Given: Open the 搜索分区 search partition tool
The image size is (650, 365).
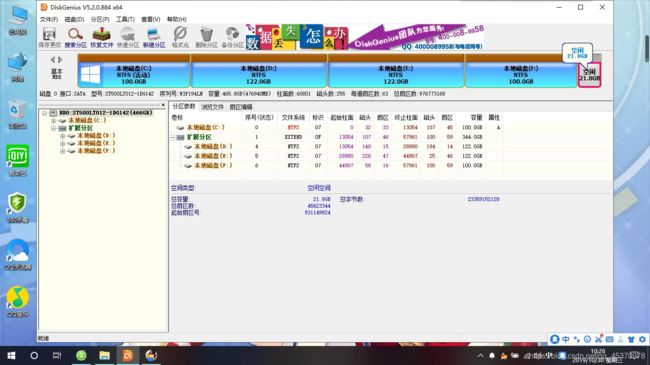Looking at the screenshot, I should click(x=75, y=37).
